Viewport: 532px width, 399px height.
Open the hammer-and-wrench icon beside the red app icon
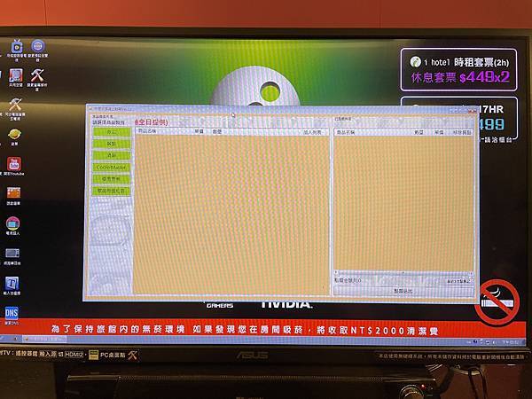(x=37, y=75)
